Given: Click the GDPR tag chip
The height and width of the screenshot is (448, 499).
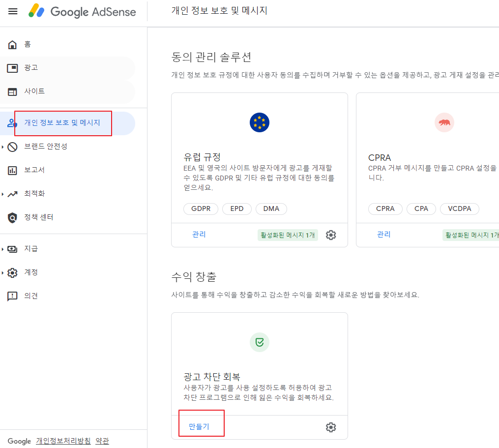Looking at the screenshot, I should click(201, 209).
